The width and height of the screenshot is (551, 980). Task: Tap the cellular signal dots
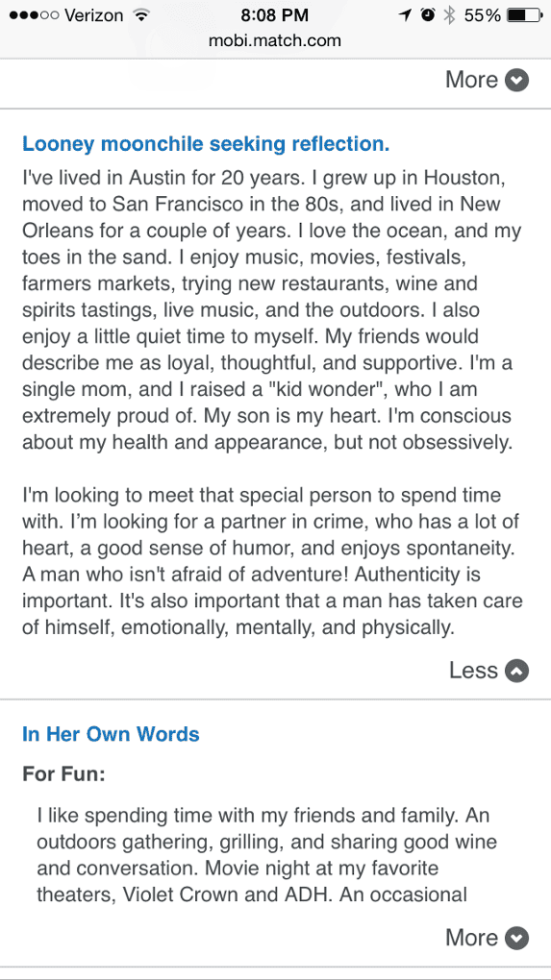(x=30, y=15)
